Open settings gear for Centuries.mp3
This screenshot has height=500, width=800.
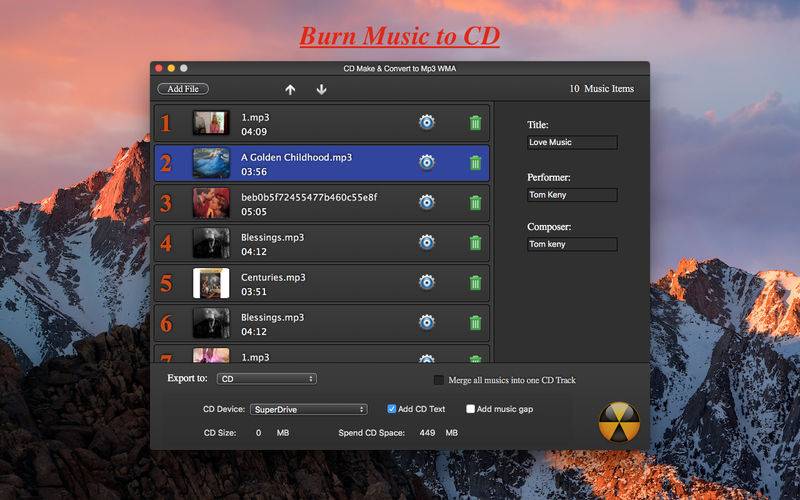[427, 282]
